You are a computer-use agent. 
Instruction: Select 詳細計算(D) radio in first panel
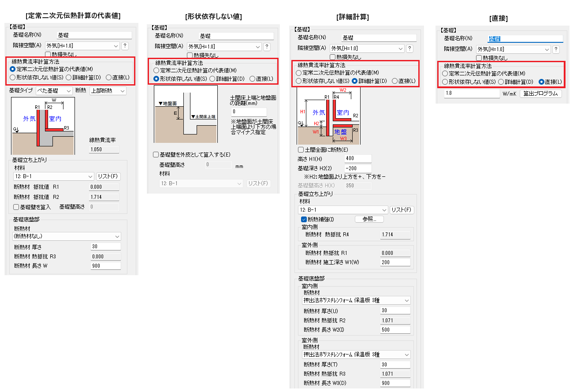click(x=69, y=77)
